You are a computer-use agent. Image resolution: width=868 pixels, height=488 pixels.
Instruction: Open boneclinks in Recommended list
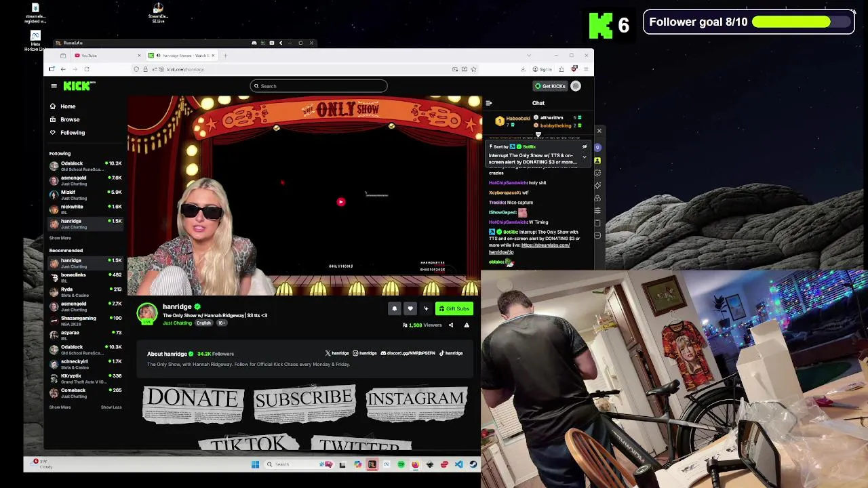[85, 278]
